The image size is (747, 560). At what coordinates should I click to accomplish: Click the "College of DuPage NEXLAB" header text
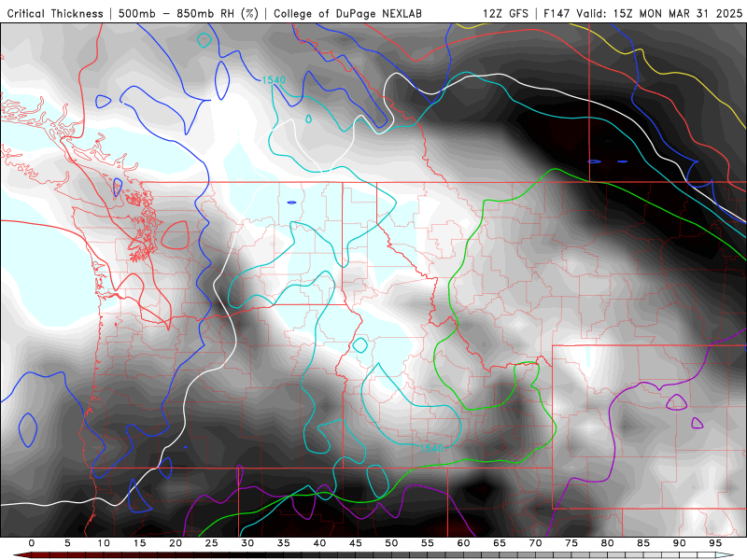point(347,14)
